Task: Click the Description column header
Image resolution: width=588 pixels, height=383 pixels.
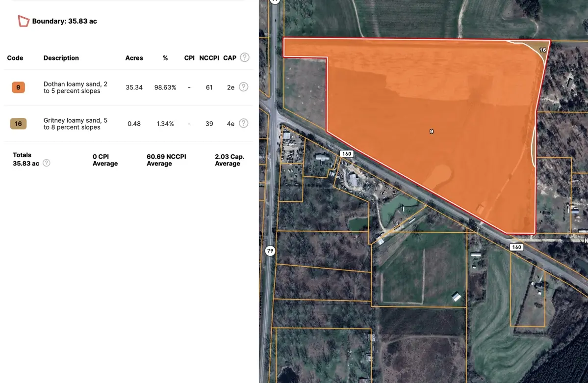Action: (61, 58)
